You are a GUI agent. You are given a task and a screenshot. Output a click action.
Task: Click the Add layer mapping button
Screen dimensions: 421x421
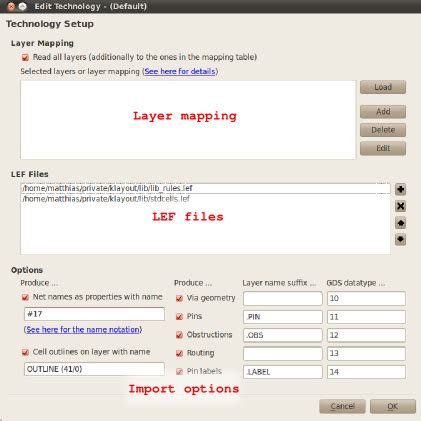(383, 112)
